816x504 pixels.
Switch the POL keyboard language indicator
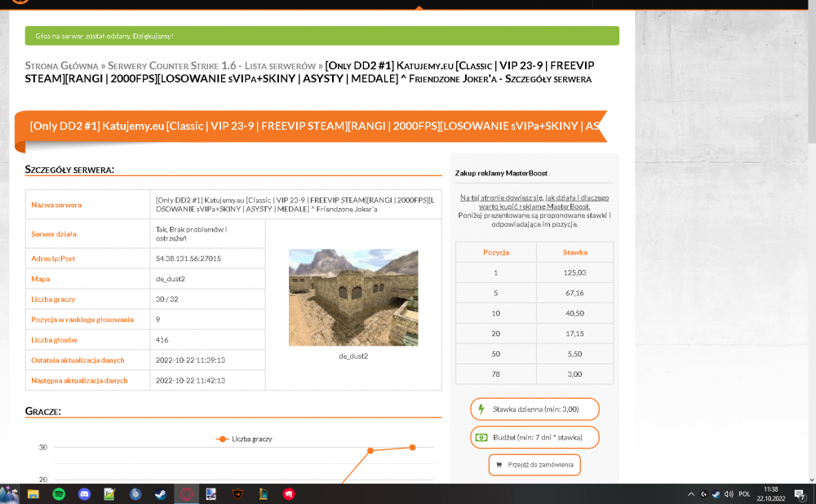click(744, 494)
